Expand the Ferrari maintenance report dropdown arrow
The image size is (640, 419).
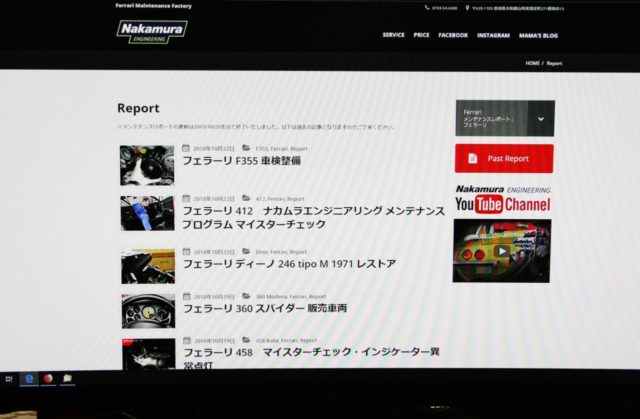[x=541, y=119]
